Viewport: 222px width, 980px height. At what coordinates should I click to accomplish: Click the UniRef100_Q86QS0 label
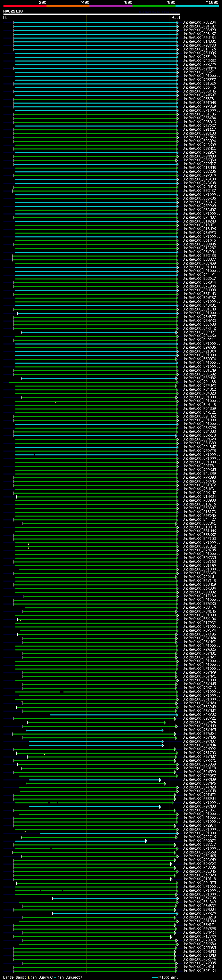coord(199,160)
